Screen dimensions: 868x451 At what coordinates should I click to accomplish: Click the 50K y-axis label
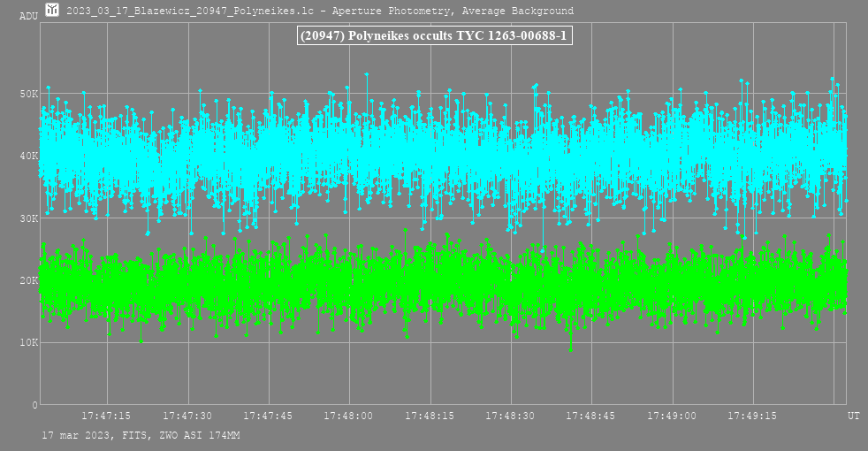coord(29,94)
